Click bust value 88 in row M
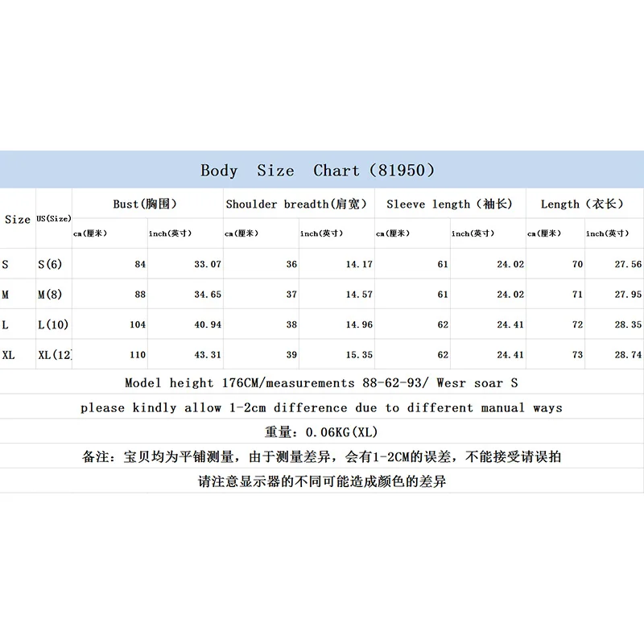644x644 pixels. click(x=140, y=295)
